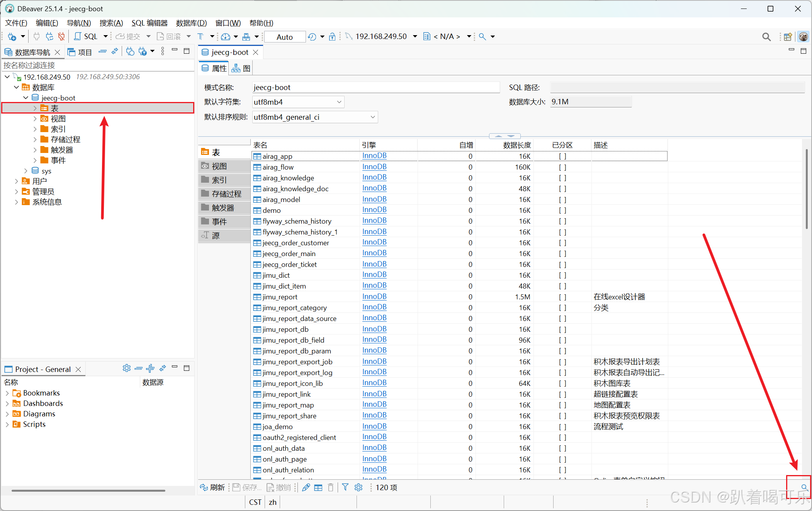Create a new connection with the plug icon
Image resolution: width=812 pixels, height=511 pixels.
pyautogui.click(x=13, y=36)
